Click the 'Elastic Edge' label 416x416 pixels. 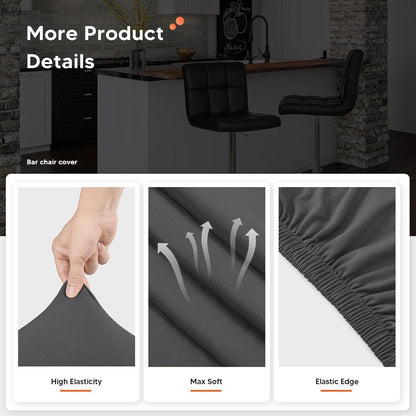(x=337, y=382)
